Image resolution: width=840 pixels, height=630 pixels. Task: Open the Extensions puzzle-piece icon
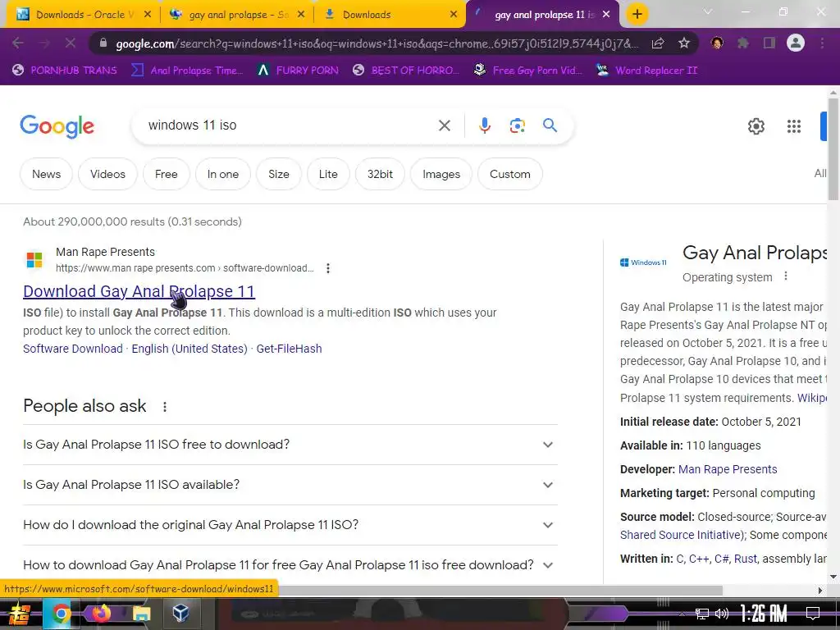743,43
